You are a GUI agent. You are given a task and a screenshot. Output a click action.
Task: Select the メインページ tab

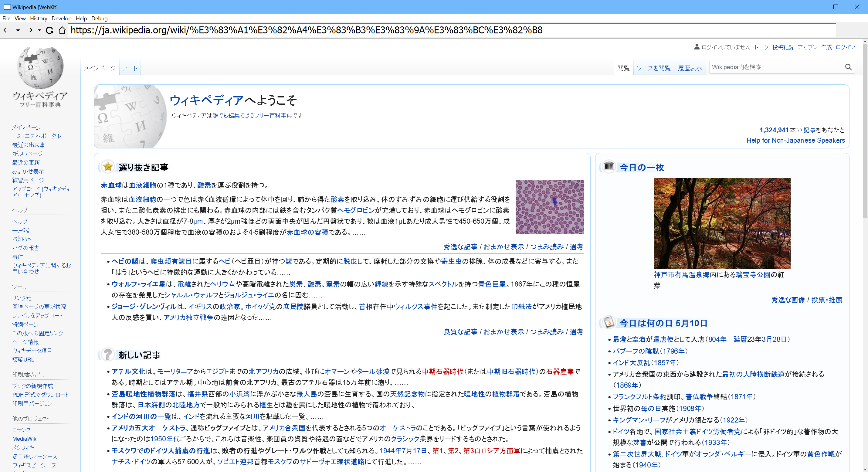pos(100,68)
